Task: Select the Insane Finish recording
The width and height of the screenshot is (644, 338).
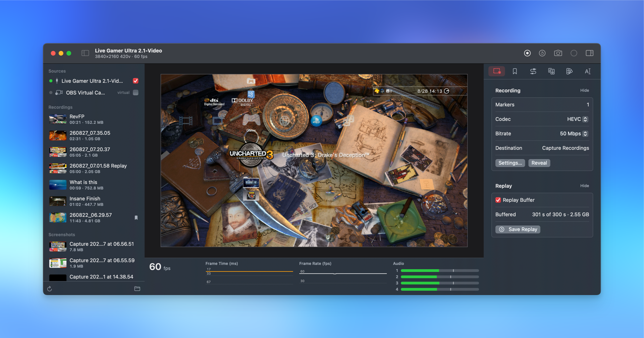Action: (94, 201)
